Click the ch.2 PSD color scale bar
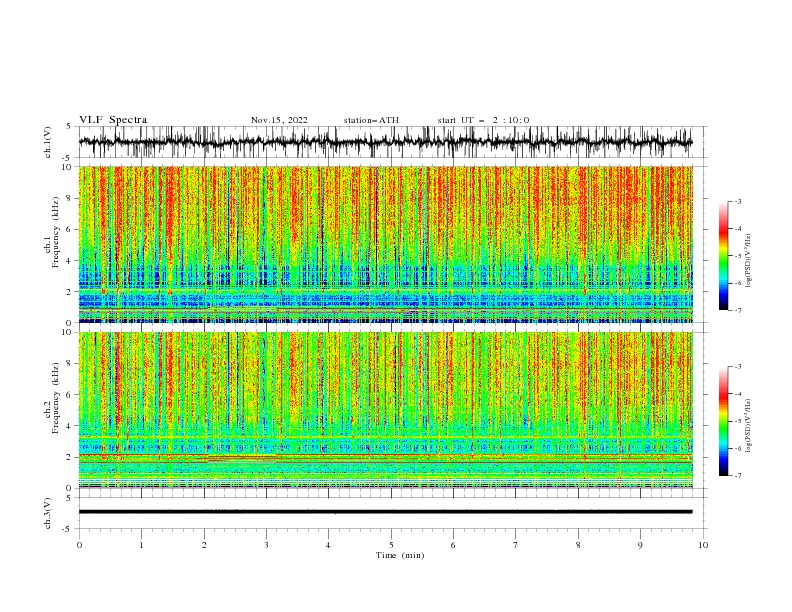Image resolution: width=792 pixels, height=612 pixels. [723, 421]
